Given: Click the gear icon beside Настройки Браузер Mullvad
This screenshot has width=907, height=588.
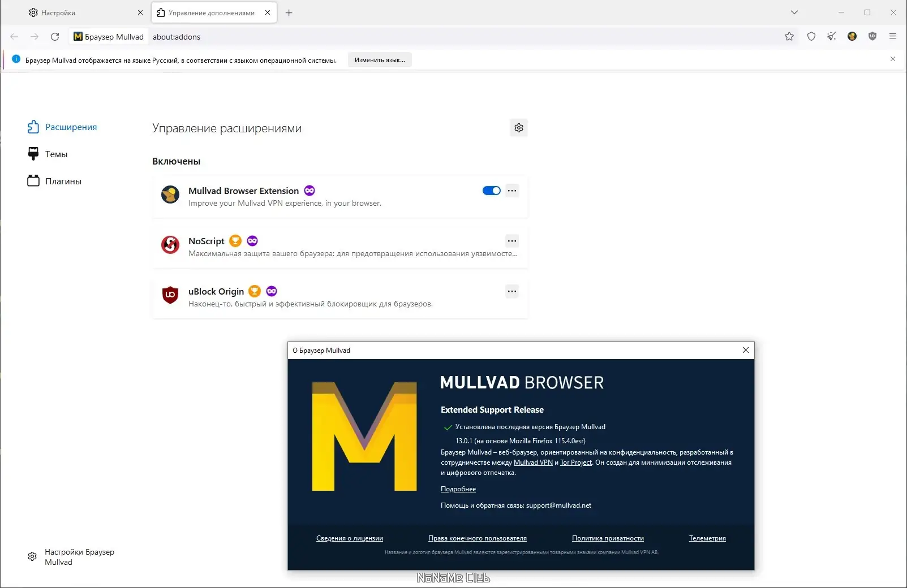Looking at the screenshot, I should [x=32, y=557].
